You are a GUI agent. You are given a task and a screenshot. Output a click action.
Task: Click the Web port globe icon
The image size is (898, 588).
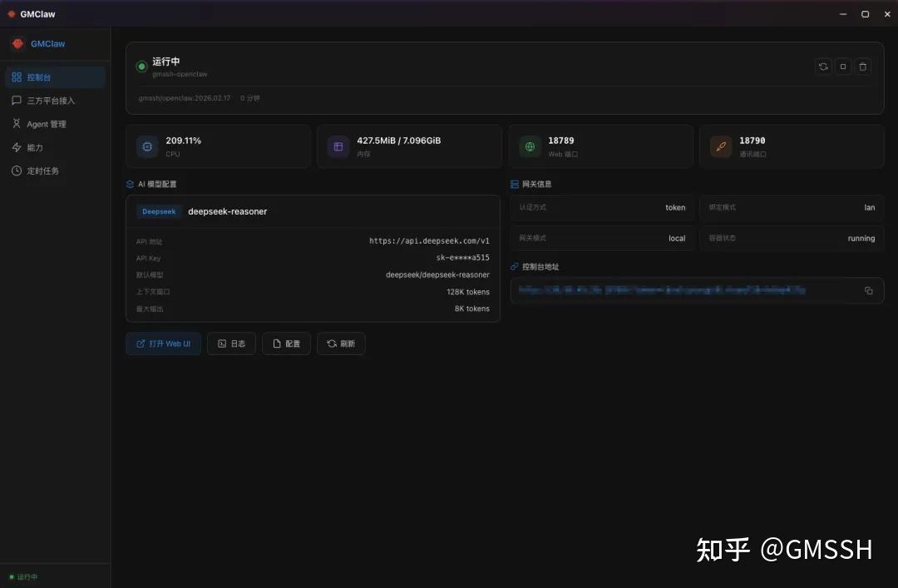pos(530,146)
